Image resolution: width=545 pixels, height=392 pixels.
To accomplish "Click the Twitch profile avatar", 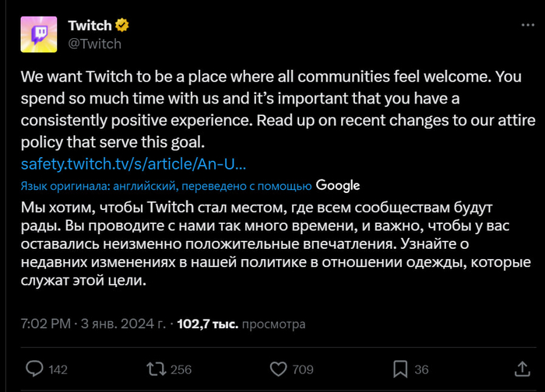I will tap(37, 33).
